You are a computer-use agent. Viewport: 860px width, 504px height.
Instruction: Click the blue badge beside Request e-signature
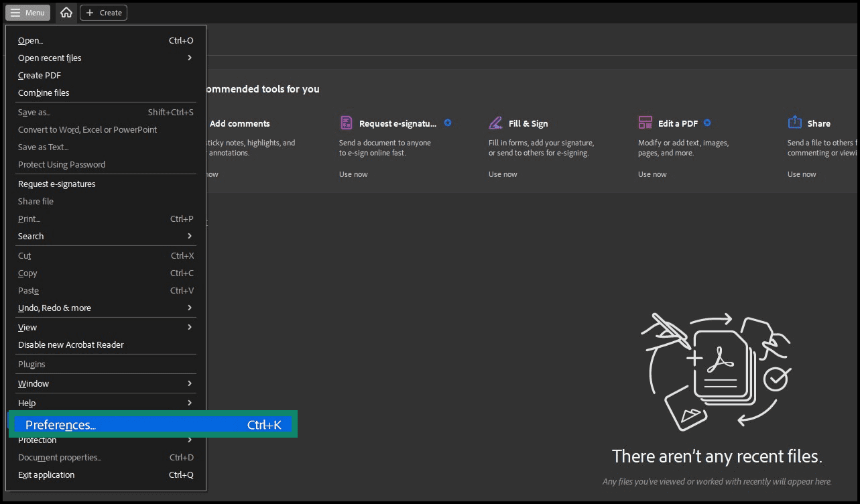pyautogui.click(x=447, y=123)
